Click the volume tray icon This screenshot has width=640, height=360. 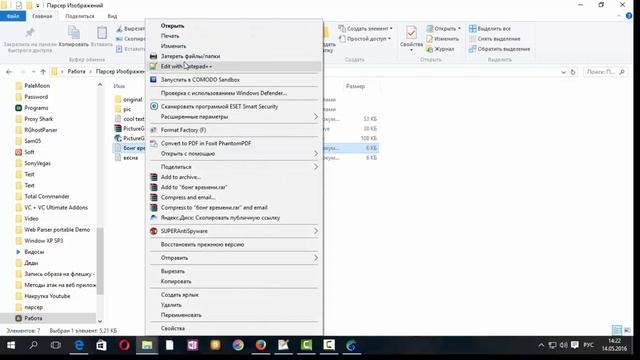[564, 345]
